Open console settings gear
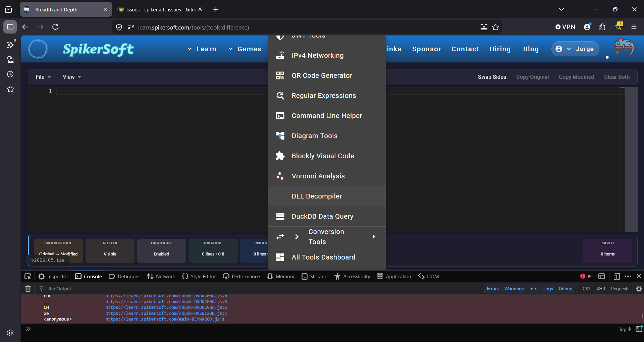The image size is (644, 342). pyautogui.click(x=639, y=289)
